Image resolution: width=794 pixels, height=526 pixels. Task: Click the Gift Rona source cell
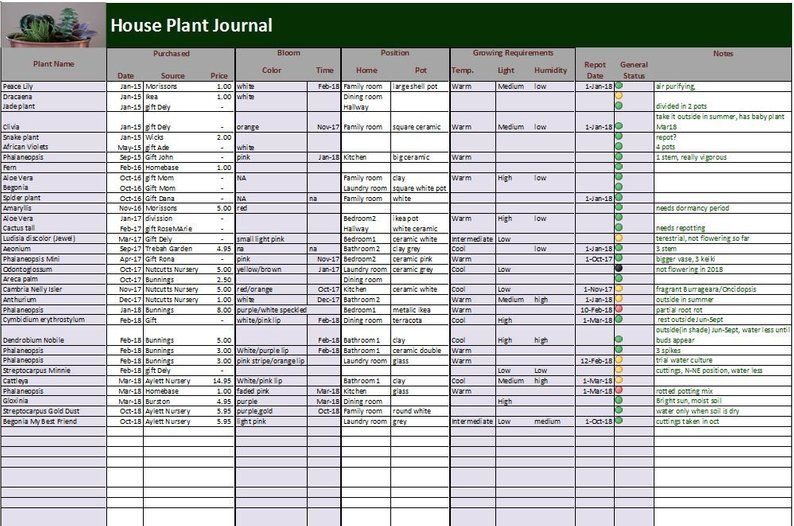point(160,259)
